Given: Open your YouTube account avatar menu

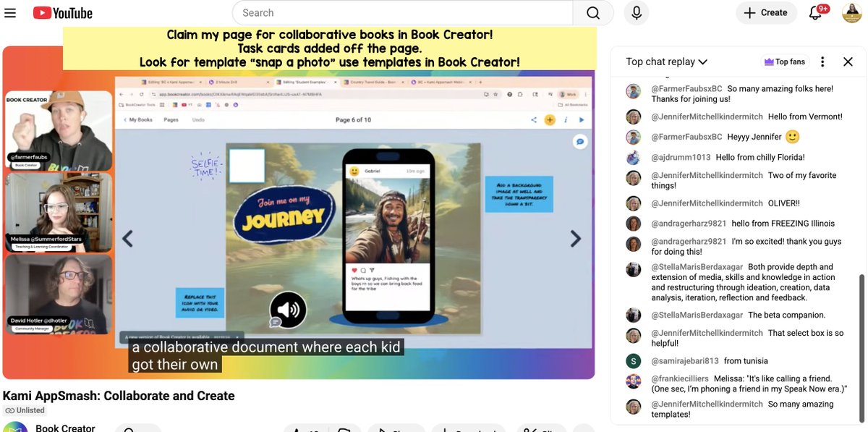Looking at the screenshot, I should (x=851, y=12).
